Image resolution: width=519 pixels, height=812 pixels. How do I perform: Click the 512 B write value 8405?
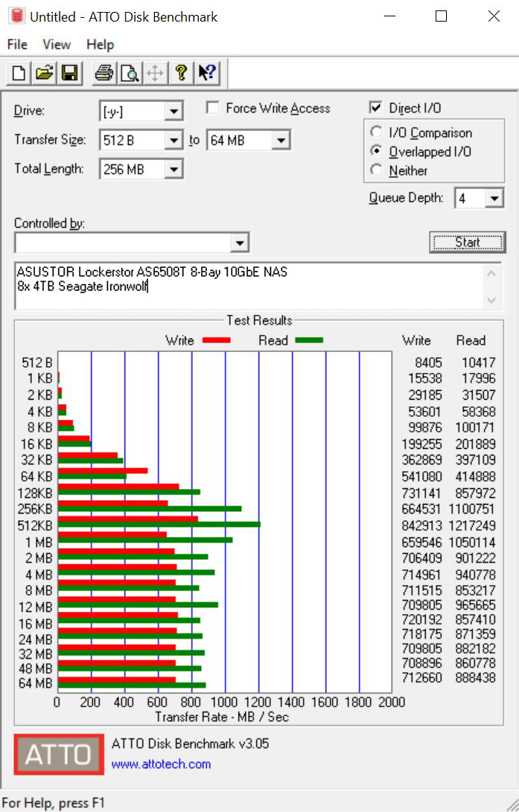pyautogui.click(x=428, y=362)
